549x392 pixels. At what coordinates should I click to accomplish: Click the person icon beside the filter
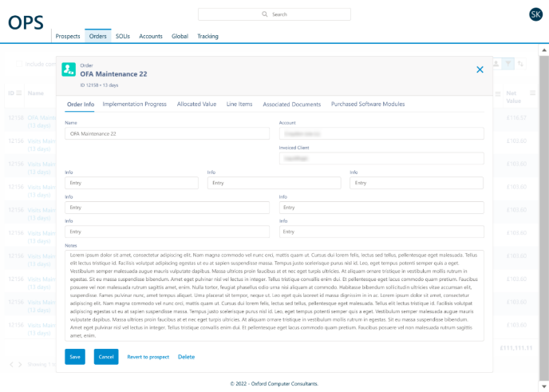coord(496,64)
